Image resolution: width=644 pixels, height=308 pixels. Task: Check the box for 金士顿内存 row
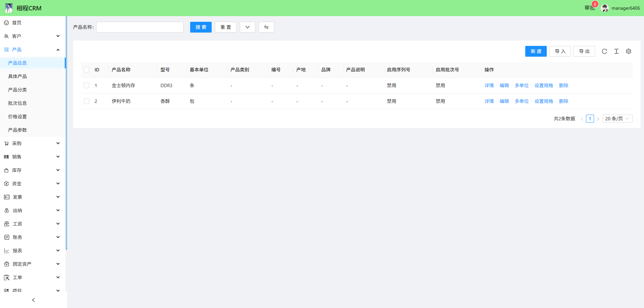point(87,85)
